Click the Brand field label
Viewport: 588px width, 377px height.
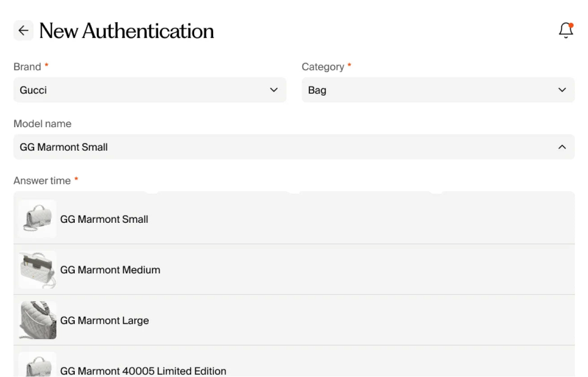27,67
